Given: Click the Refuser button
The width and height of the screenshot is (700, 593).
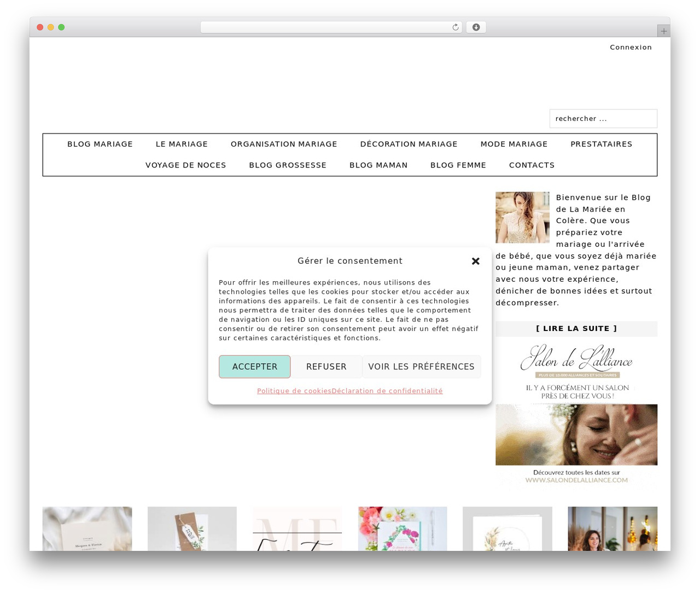Looking at the screenshot, I should click(x=326, y=367).
